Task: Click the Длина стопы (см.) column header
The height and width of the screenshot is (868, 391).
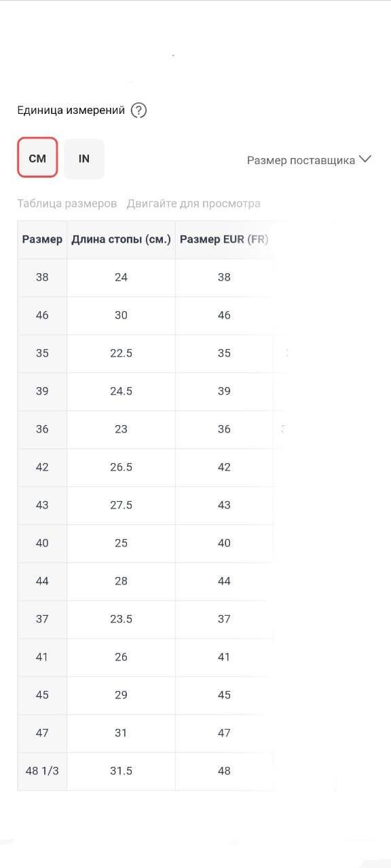Action: click(x=121, y=239)
